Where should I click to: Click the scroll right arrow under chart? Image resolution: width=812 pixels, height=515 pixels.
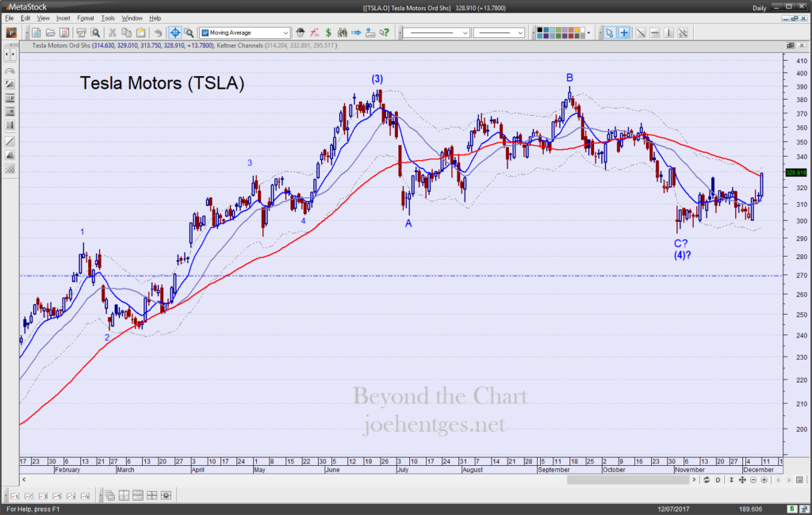coord(694,480)
